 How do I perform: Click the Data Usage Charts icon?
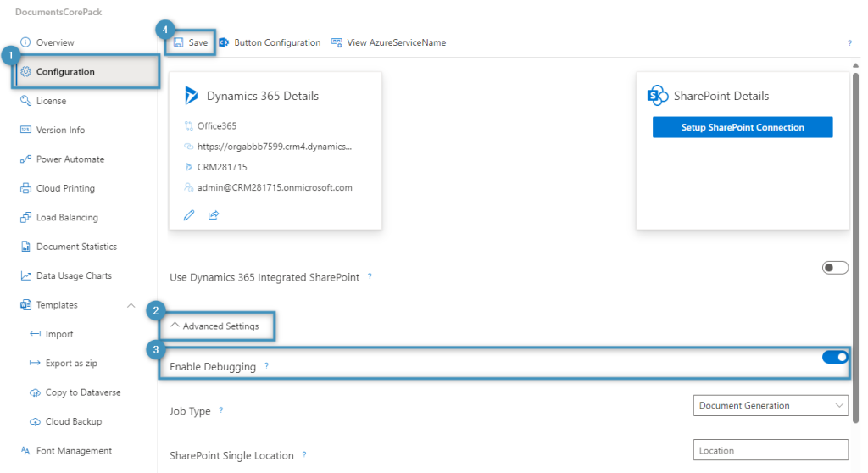coord(25,275)
